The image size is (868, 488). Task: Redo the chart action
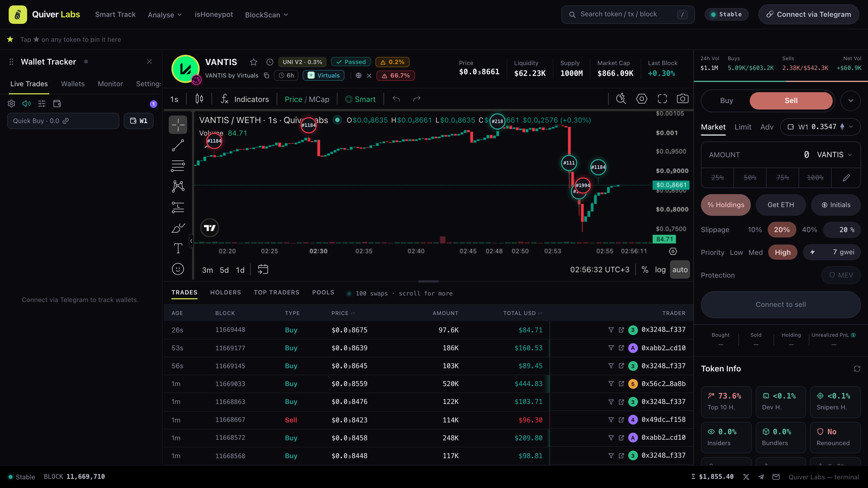pos(417,99)
